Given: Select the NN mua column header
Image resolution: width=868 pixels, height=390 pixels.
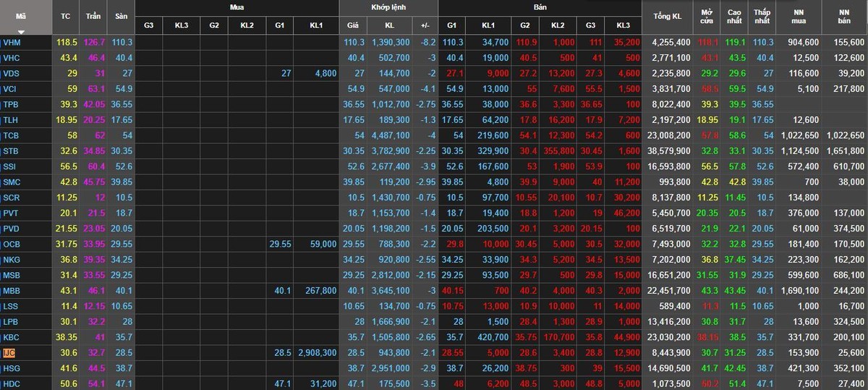Looking at the screenshot, I should click(x=800, y=15).
